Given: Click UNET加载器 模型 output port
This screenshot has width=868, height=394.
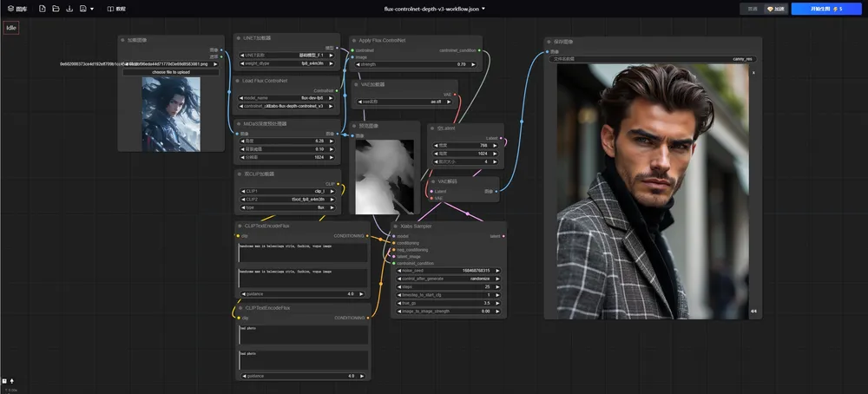Looking at the screenshot, I should click(x=337, y=48).
